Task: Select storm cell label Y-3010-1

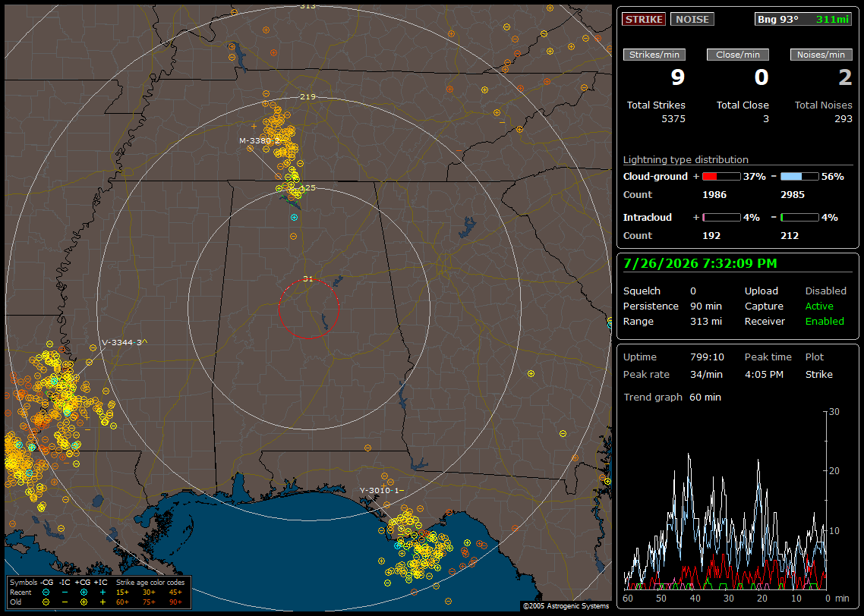Action: (381, 491)
